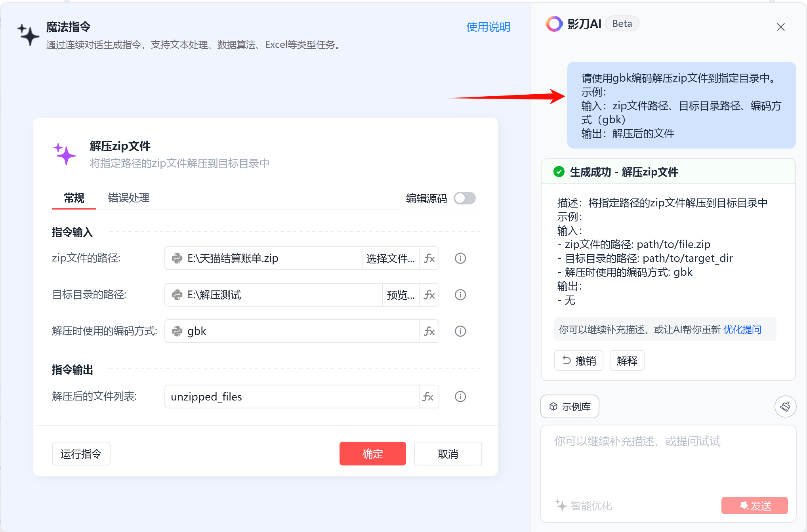Open info icon for encoding method

pos(460,332)
